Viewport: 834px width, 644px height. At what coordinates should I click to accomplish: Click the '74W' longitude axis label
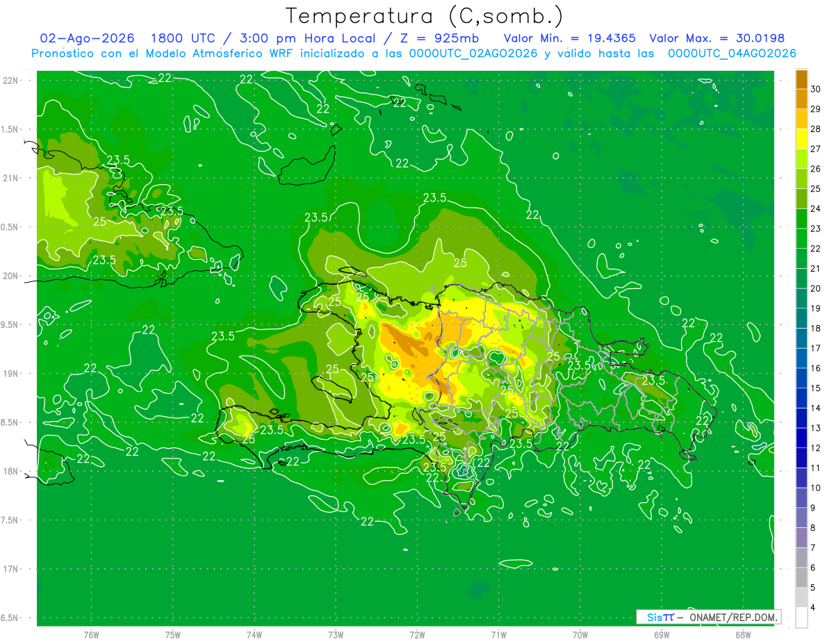[254, 635]
